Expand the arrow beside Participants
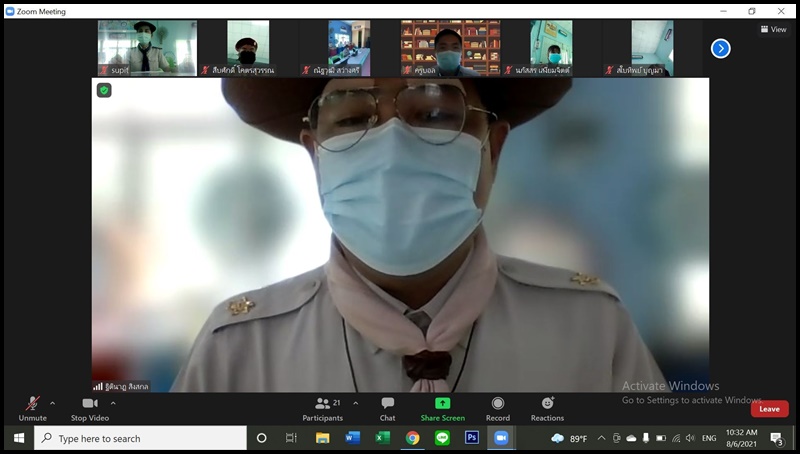This screenshot has width=800, height=454. [356, 403]
